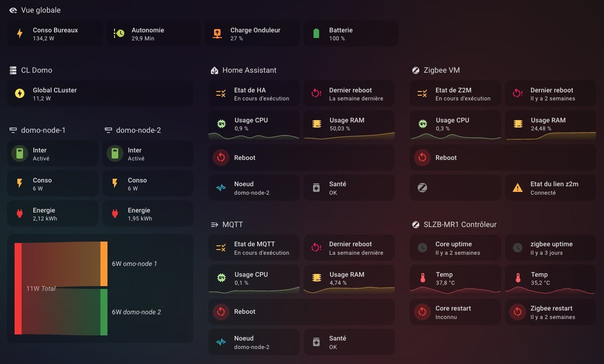Click the green Batterie icon

tap(316, 34)
